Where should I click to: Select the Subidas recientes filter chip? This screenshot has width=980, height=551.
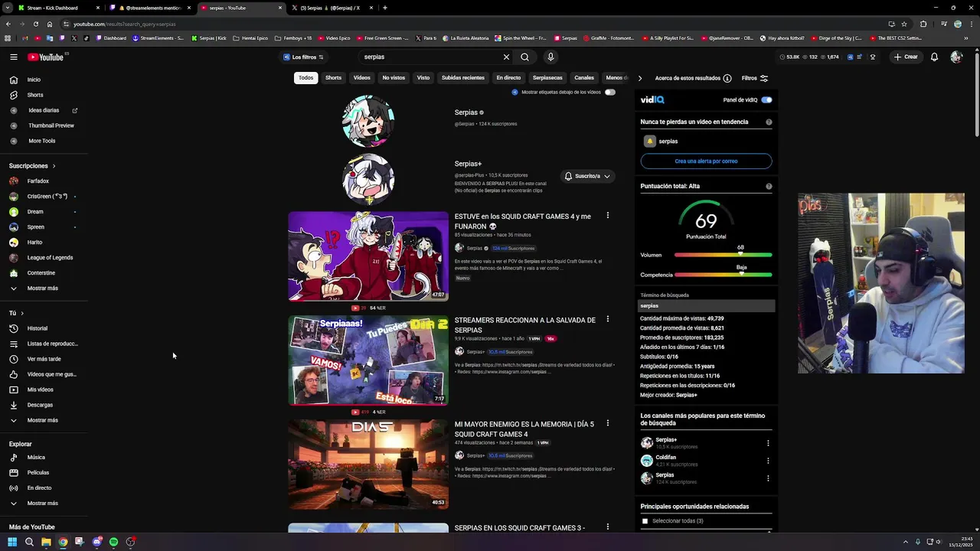tap(463, 77)
